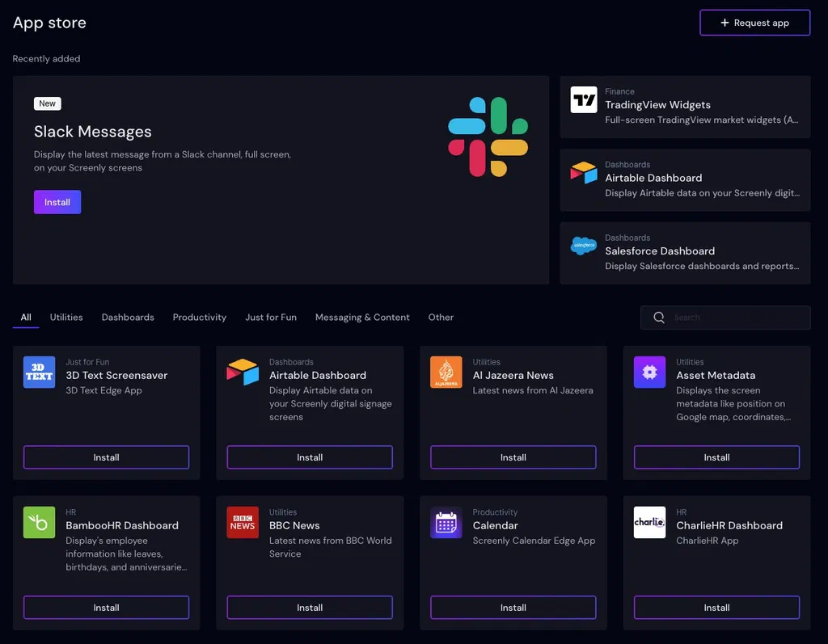Screen dimensions: 828x644
Task: Show the Just for Fun tab
Action: (x=271, y=318)
